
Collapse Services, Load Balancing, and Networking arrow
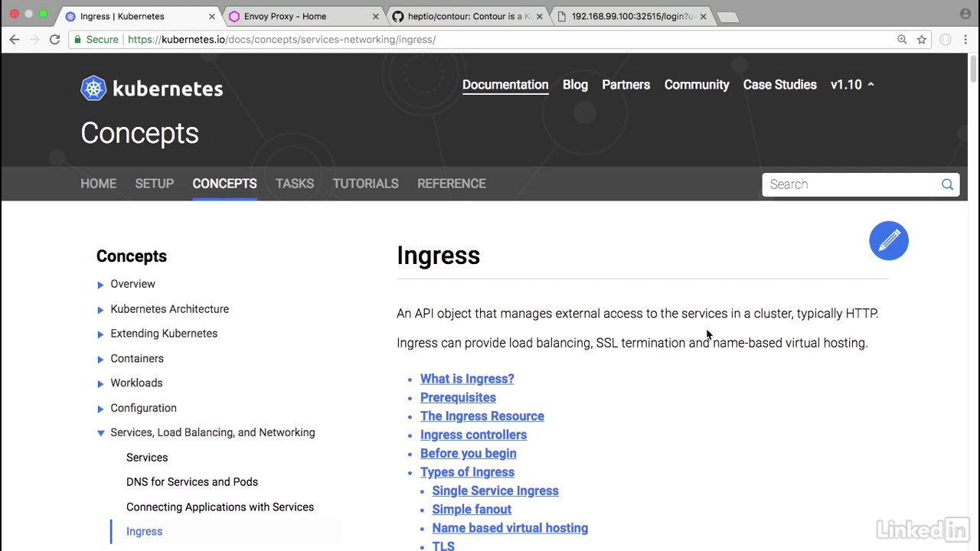click(x=100, y=433)
